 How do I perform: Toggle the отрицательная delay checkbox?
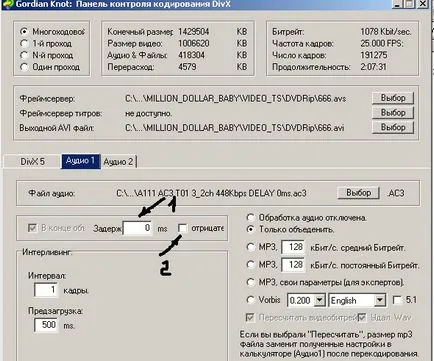coord(183,228)
